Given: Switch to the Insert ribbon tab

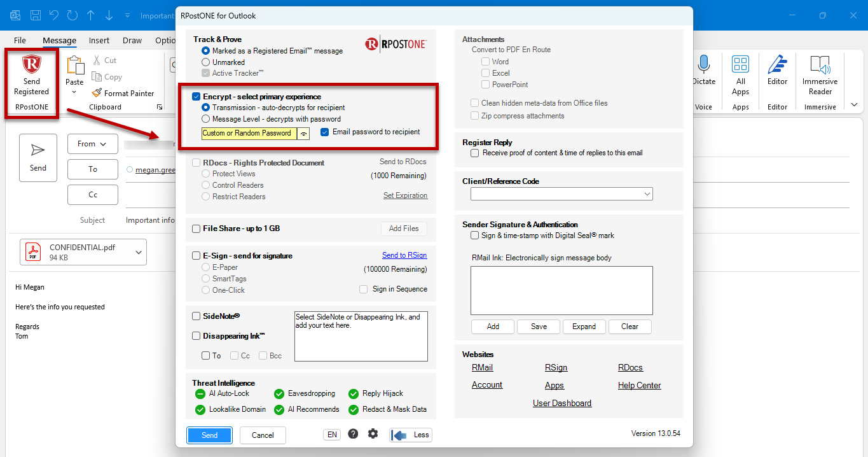Looking at the screenshot, I should [x=99, y=40].
